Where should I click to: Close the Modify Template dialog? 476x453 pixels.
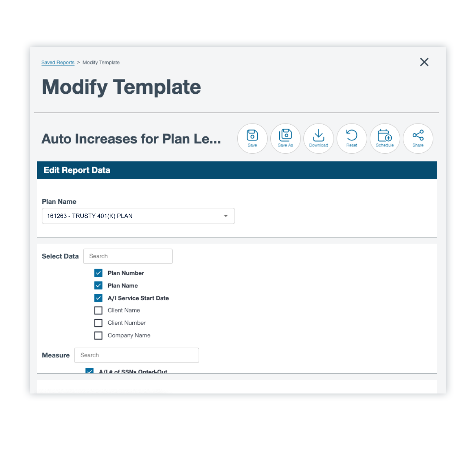pos(424,62)
